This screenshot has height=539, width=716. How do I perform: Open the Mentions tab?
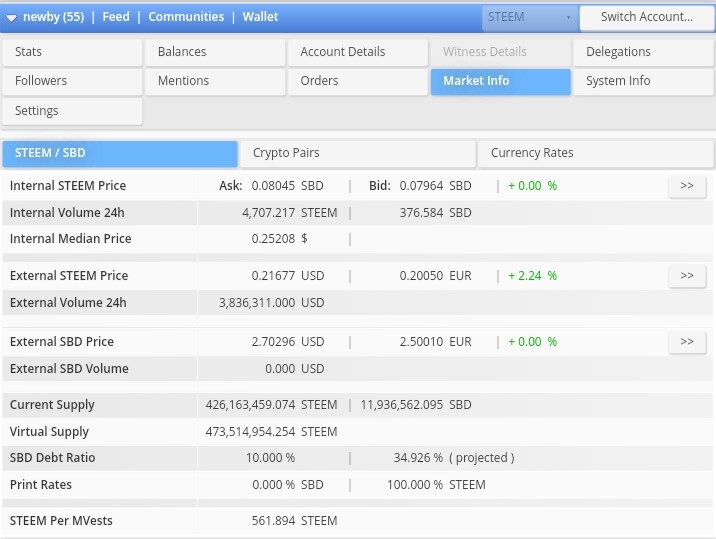(216, 81)
